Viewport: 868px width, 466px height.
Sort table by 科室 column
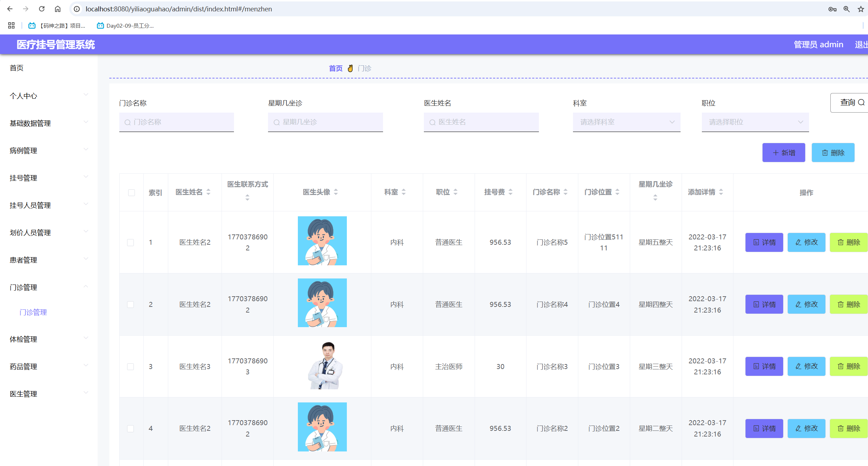(404, 192)
